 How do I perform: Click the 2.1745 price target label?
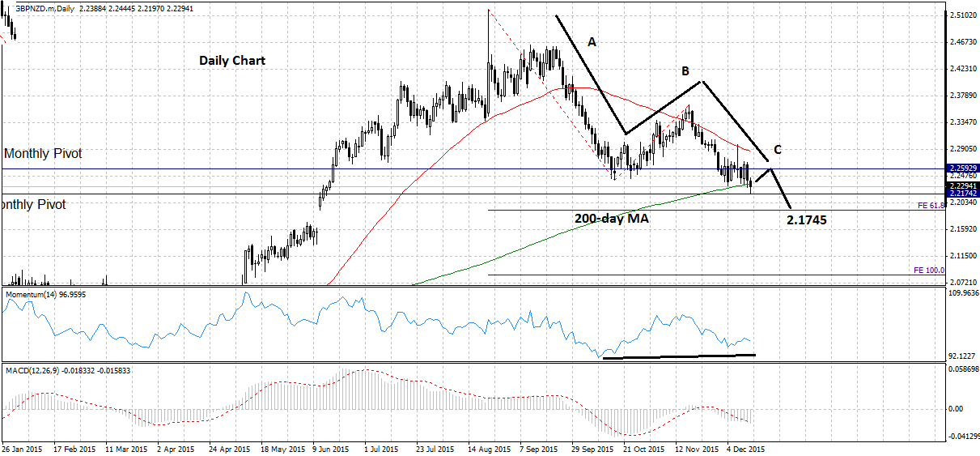pos(806,219)
